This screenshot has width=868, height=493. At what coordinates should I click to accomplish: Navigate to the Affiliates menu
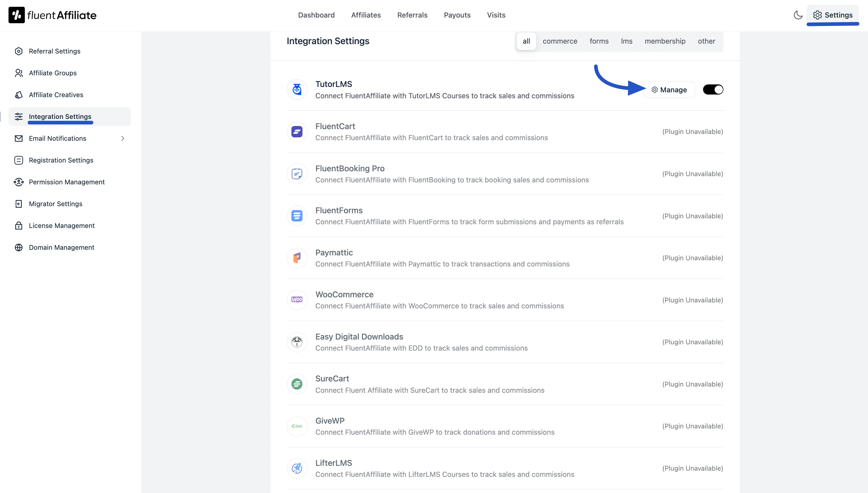tap(366, 15)
